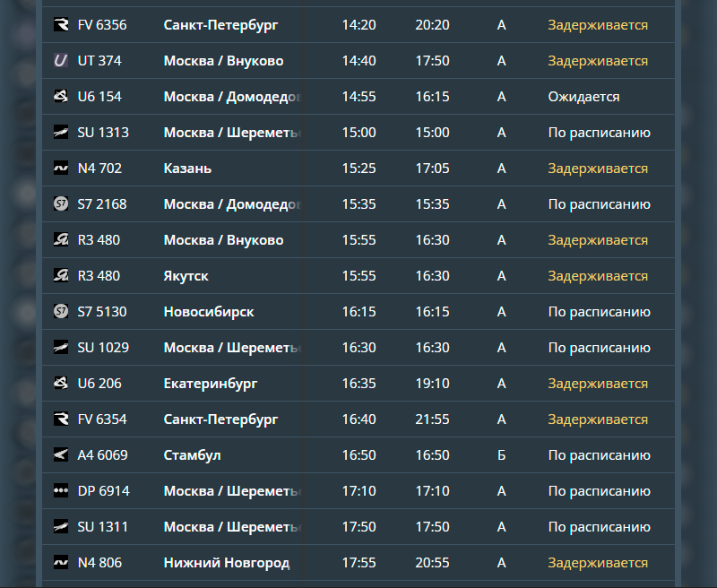Click the Казань destination row
Viewport: 717px width, 588px height.
click(x=358, y=168)
